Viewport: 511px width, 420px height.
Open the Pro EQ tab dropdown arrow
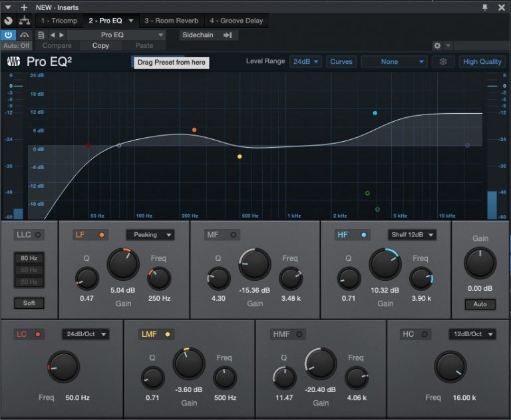pos(131,21)
